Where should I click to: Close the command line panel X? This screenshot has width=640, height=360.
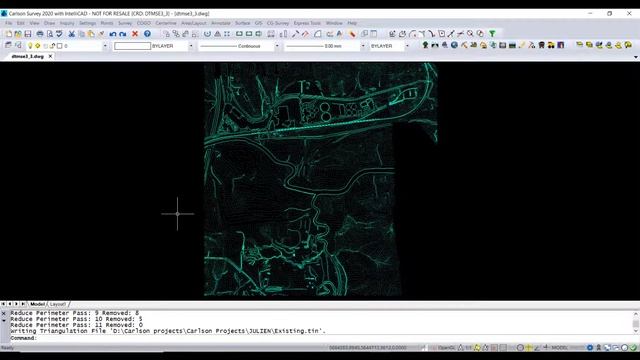[4, 313]
